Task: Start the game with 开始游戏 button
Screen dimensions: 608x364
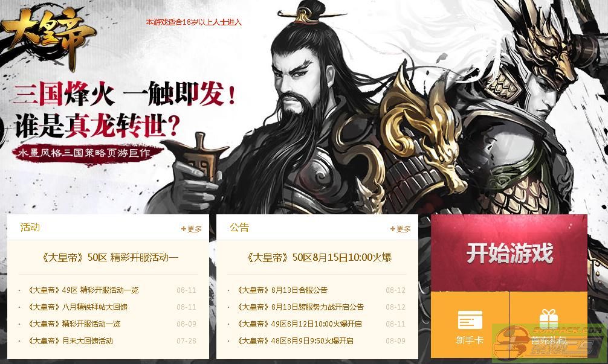Action: click(509, 253)
